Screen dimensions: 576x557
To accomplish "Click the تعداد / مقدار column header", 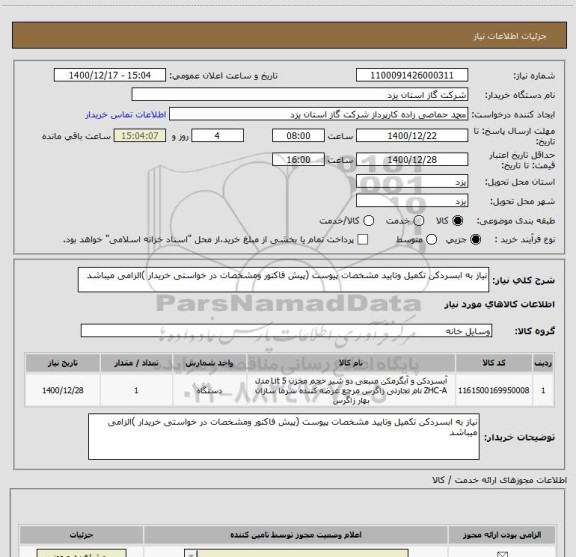I will (x=136, y=363).
